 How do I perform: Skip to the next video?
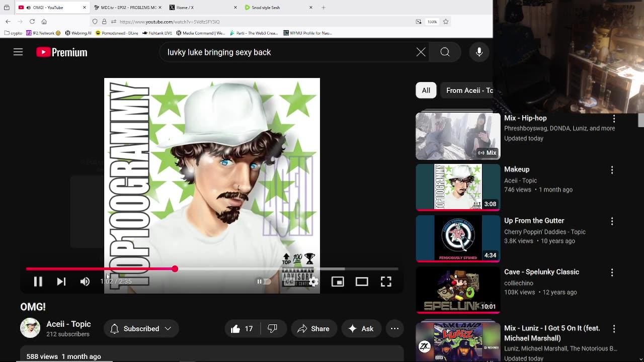[61, 282]
